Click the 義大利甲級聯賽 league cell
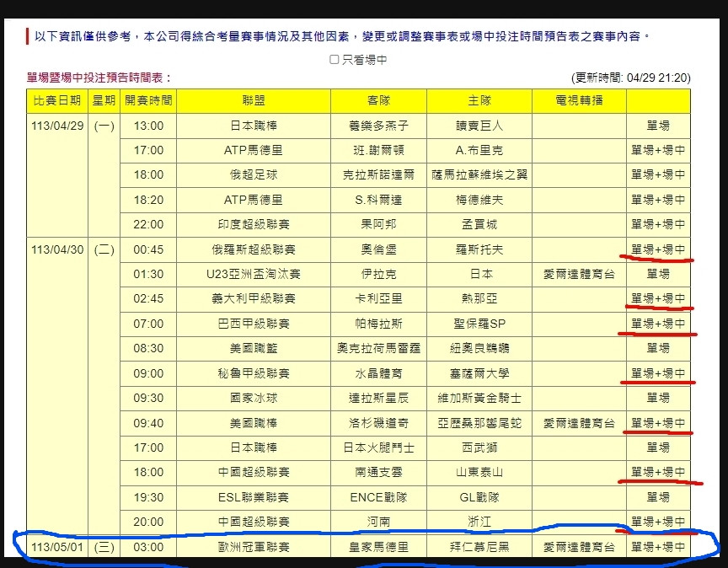The width and height of the screenshot is (728, 568). pos(254,299)
